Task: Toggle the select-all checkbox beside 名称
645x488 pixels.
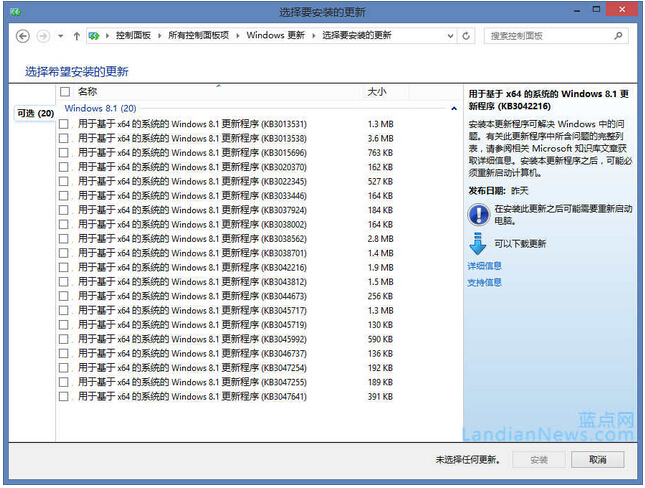Action: point(65,91)
